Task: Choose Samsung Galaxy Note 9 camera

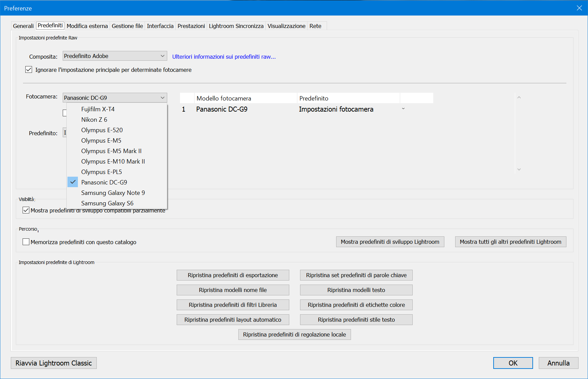Action: pos(117,193)
